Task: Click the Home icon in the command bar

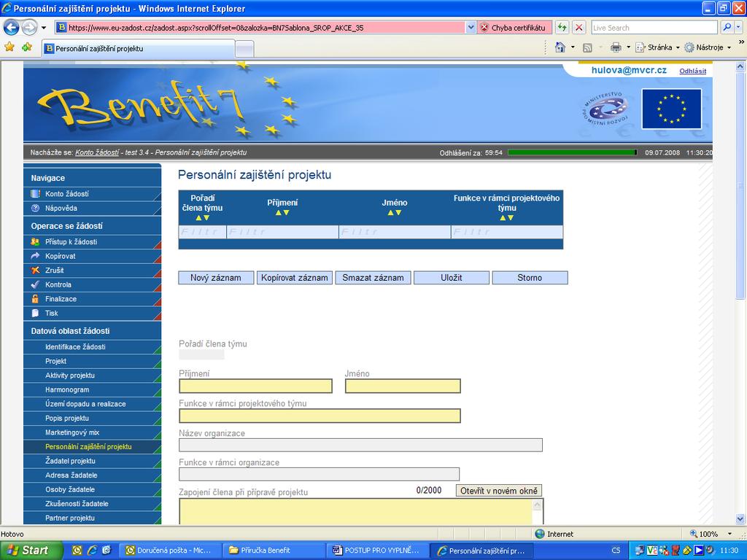Action: 560,47
